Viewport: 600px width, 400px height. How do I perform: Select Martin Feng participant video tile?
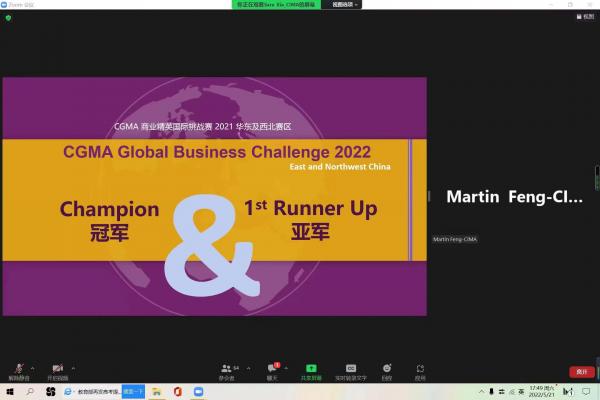pyautogui.click(x=514, y=196)
